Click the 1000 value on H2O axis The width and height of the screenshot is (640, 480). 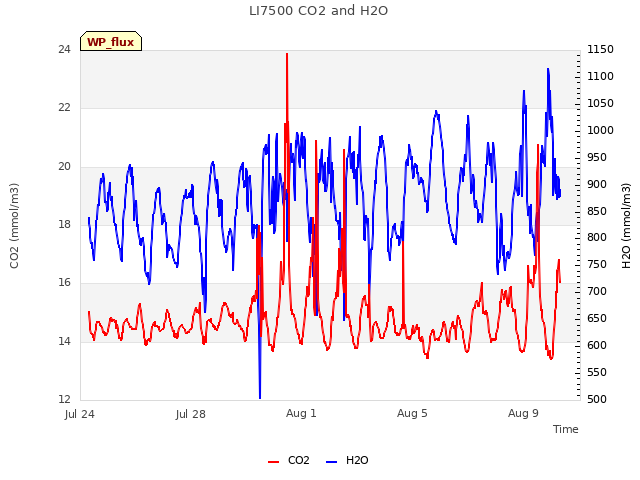(x=600, y=130)
